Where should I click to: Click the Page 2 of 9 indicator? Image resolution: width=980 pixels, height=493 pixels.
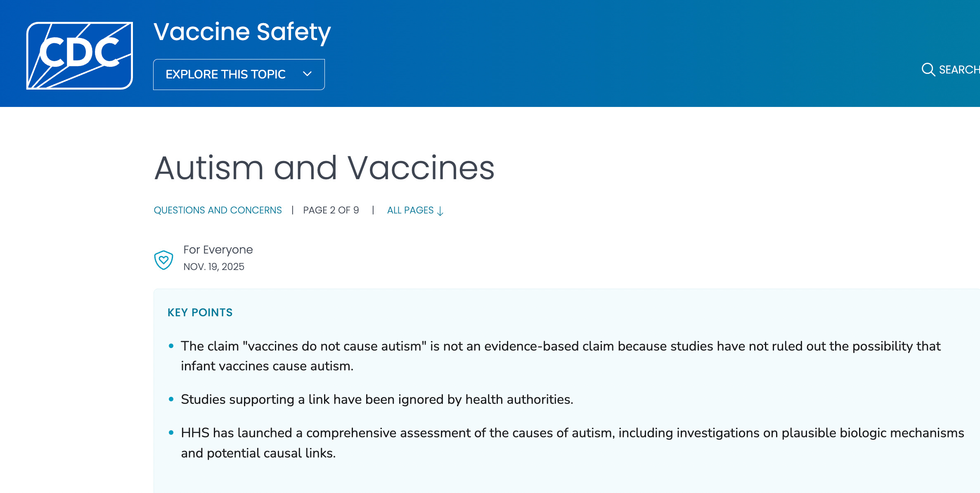pos(331,210)
